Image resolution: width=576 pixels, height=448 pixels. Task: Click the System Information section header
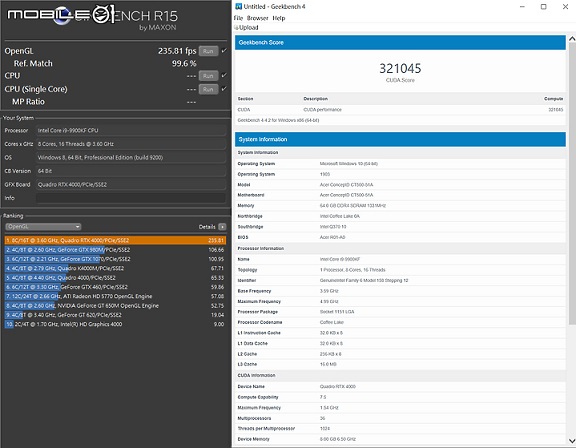(400, 139)
